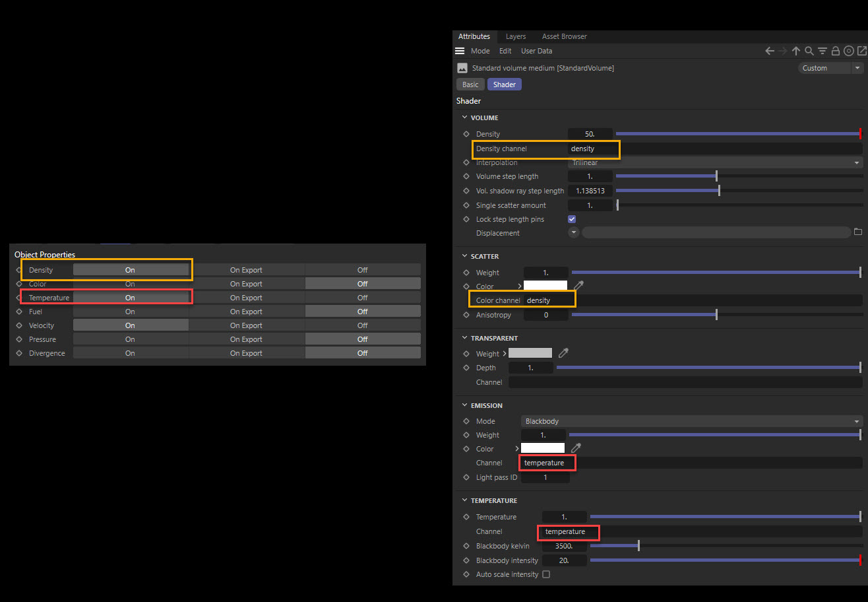Collapse the EMISSION section
The width and height of the screenshot is (868, 602).
point(464,405)
